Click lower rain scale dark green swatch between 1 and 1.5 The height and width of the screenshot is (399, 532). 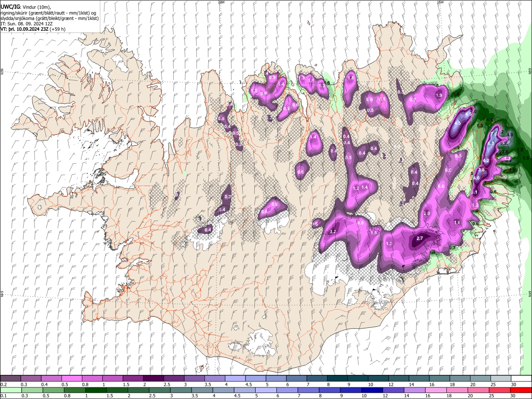click(x=96, y=390)
